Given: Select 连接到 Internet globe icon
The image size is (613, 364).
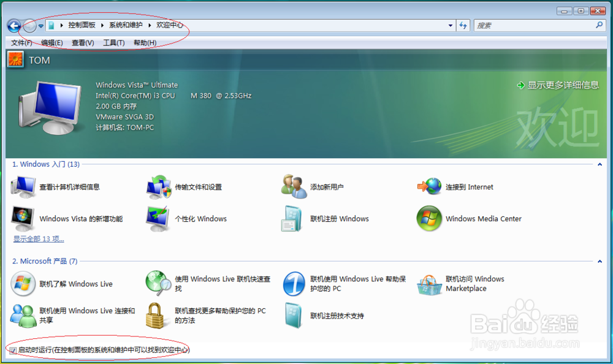Looking at the screenshot, I should pos(429,186).
